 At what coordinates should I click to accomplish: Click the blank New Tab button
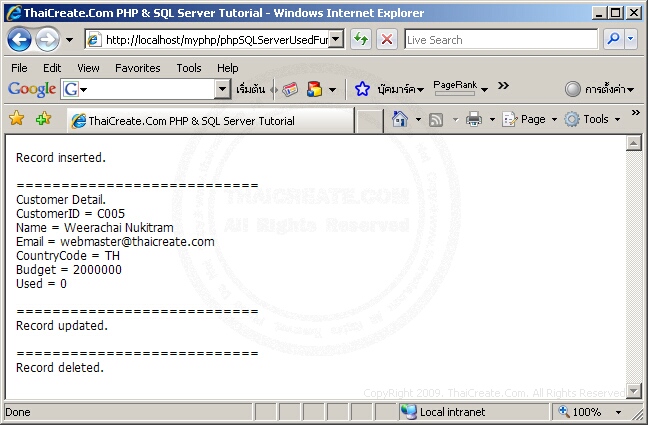369,122
